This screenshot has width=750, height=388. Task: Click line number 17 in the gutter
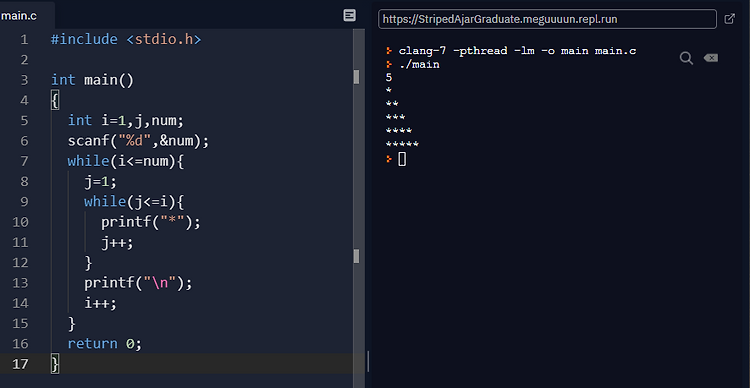point(20,364)
